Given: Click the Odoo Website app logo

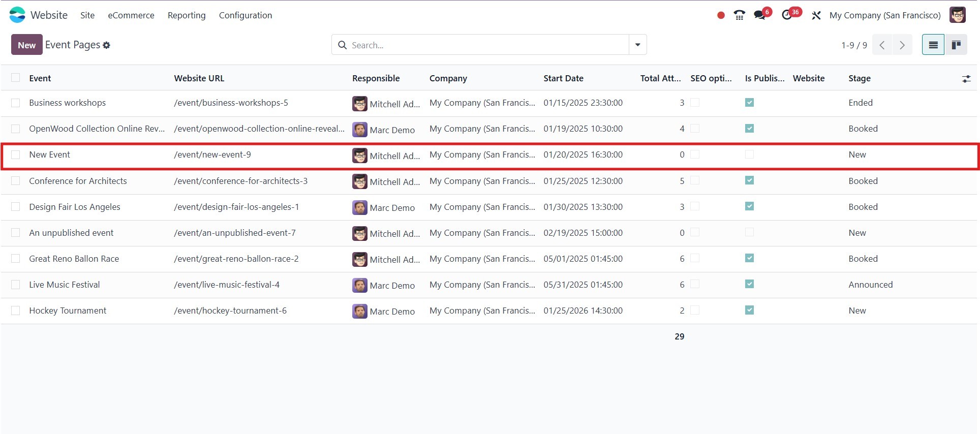Looking at the screenshot, I should 17,15.
